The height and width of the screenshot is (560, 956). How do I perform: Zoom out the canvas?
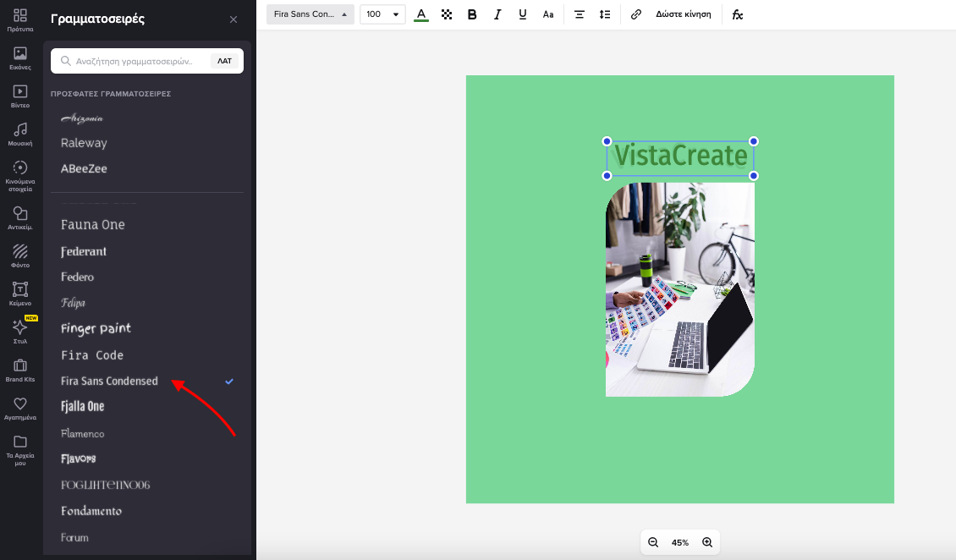653,542
